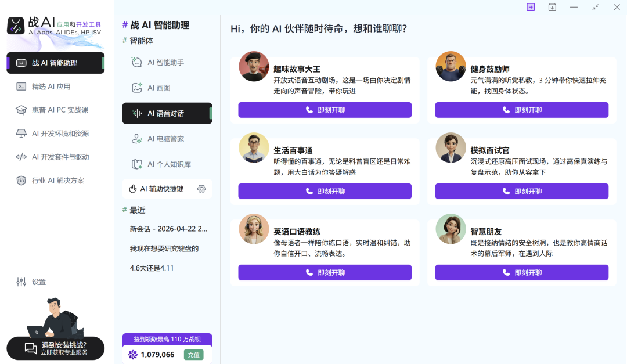The image size is (627, 364).
Task: Open AI 个人知识库
Action: tap(166, 164)
